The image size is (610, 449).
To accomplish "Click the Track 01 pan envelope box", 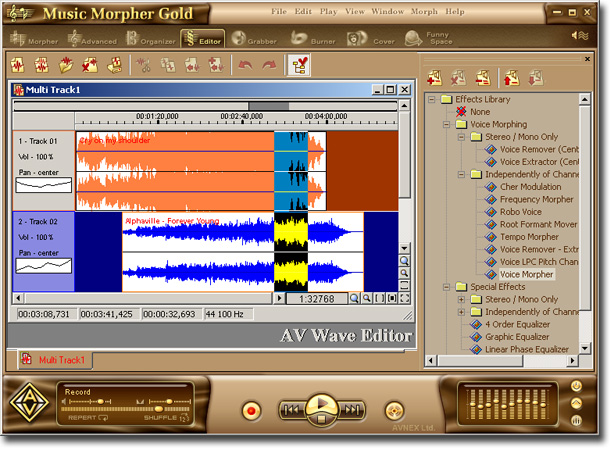I will coord(44,185).
